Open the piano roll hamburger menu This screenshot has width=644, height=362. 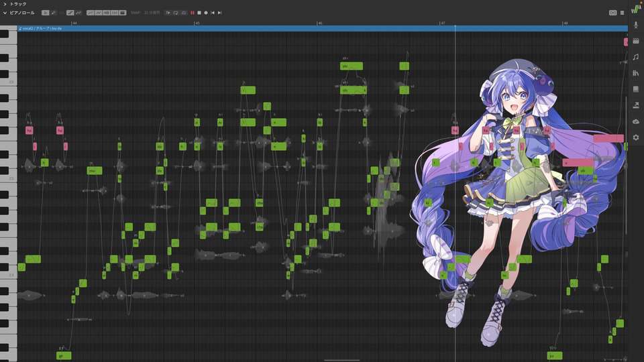pyautogui.click(x=623, y=13)
